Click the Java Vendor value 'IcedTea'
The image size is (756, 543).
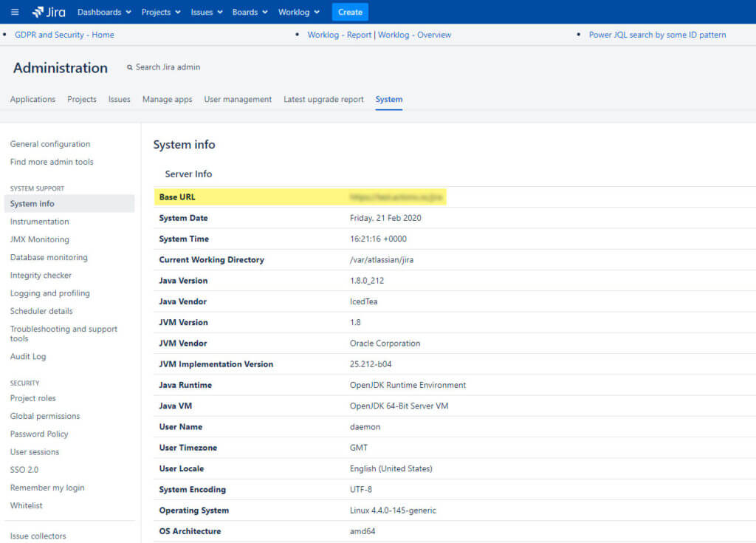tap(363, 301)
